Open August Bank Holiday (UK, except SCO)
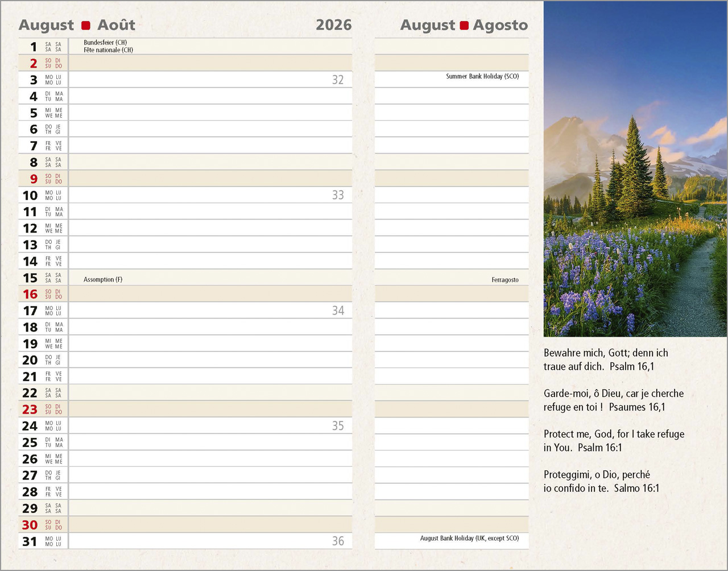This screenshot has width=728, height=571. pos(469,538)
